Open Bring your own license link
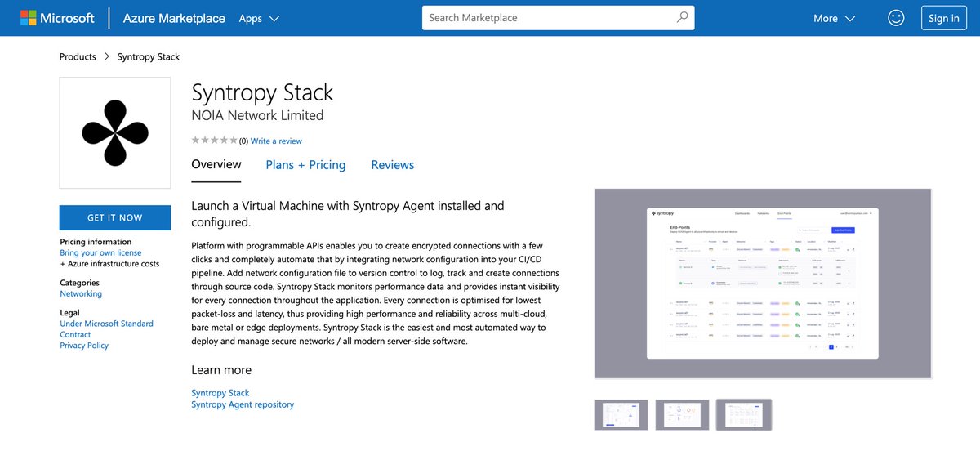 [x=100, y=252]
